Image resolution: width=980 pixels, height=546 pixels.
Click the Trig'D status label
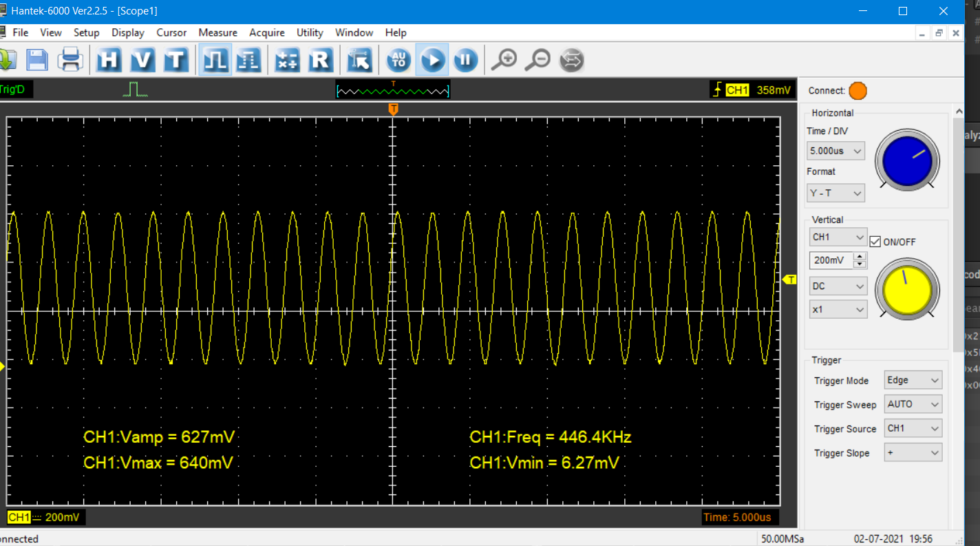14,90
